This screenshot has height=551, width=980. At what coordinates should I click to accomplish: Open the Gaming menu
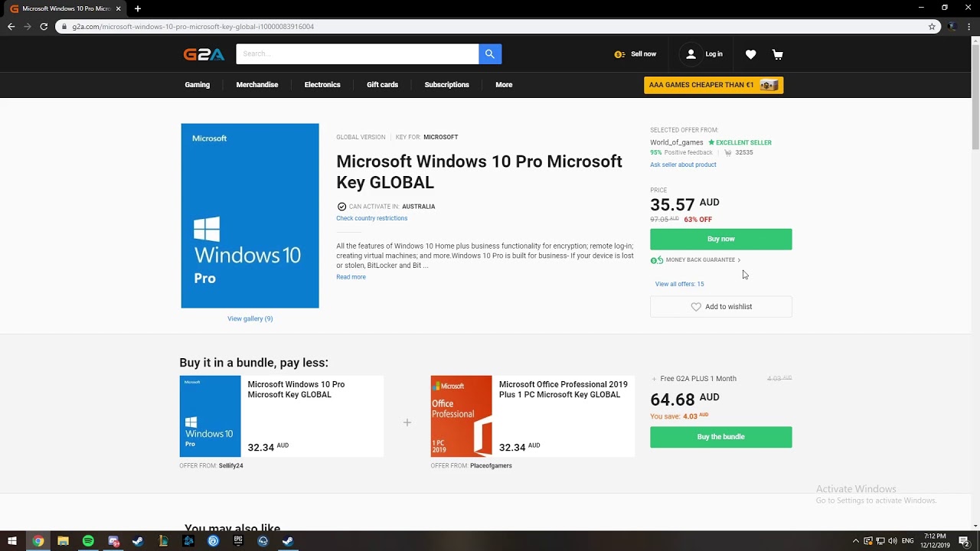click(x=198, y=85)
